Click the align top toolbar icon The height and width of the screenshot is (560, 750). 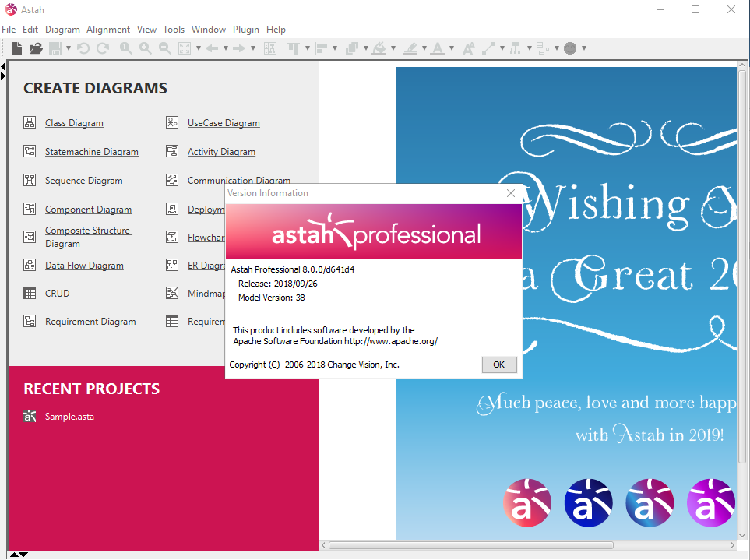coord(294,48)
